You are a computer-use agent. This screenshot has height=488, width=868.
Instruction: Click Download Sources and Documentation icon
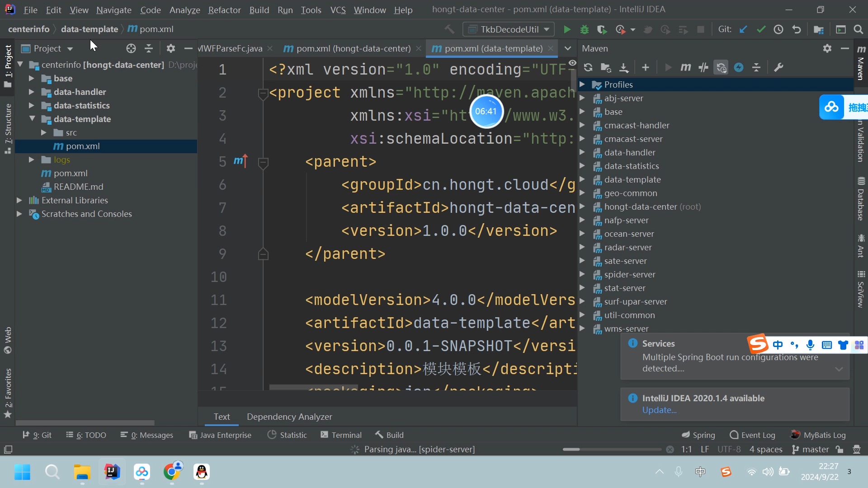[624, 68]
